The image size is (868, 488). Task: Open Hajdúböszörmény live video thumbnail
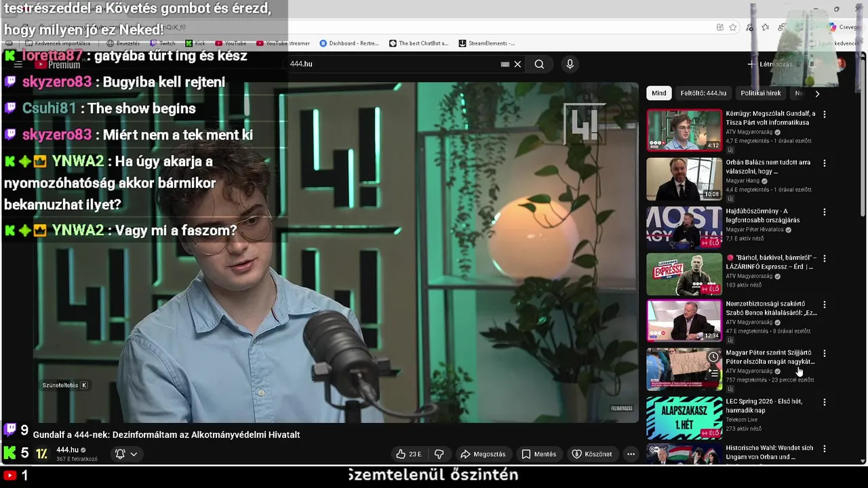pos(684,228)
